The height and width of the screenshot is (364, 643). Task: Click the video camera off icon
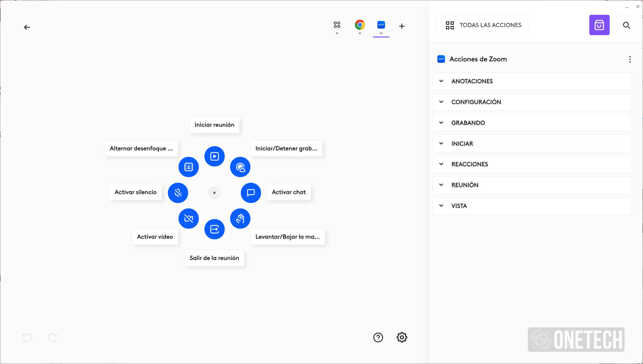click(x=189, y=219)
